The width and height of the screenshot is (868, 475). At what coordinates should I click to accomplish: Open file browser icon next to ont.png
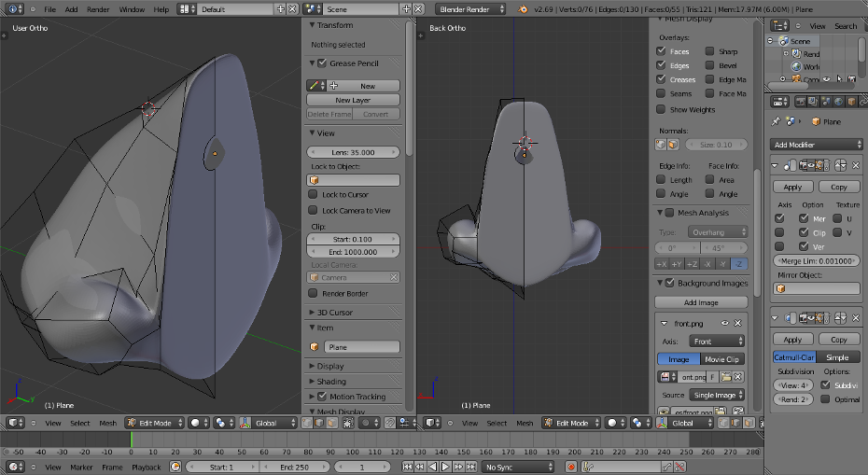point(726,377)
